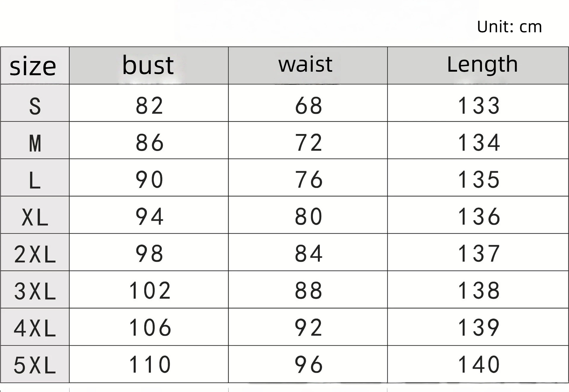569x392 pixels.
Task: Select length value 137
Action: pos(479,253)
